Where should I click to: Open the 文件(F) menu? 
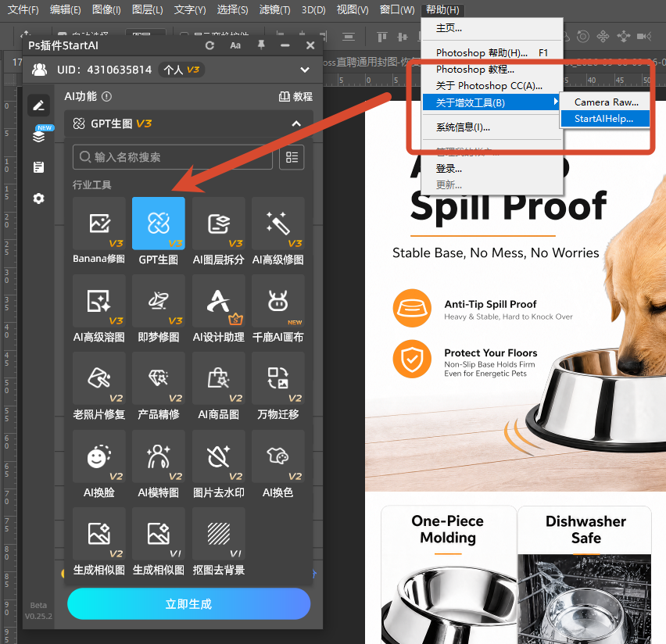23,9
